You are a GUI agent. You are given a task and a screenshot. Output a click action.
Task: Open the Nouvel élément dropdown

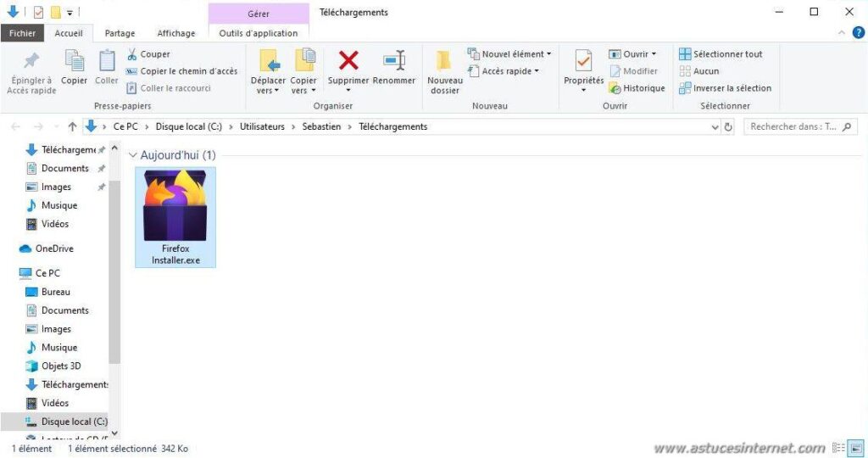[509, 54]
